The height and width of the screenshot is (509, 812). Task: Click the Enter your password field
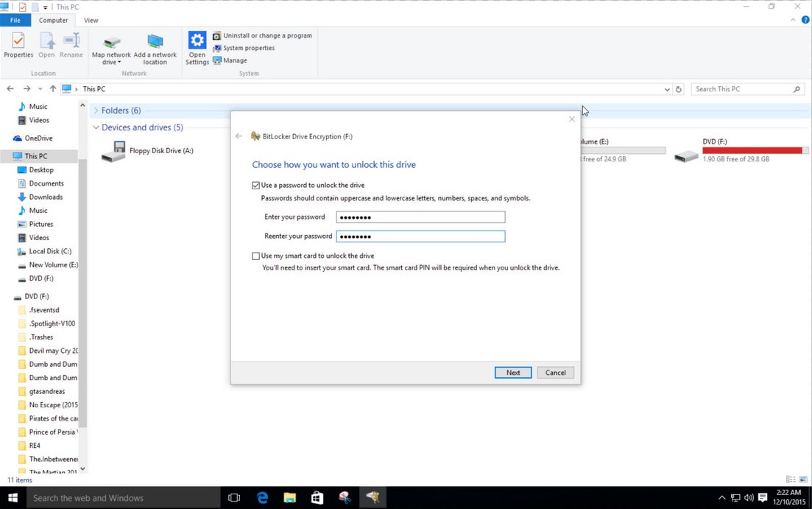tap(420, 217)
